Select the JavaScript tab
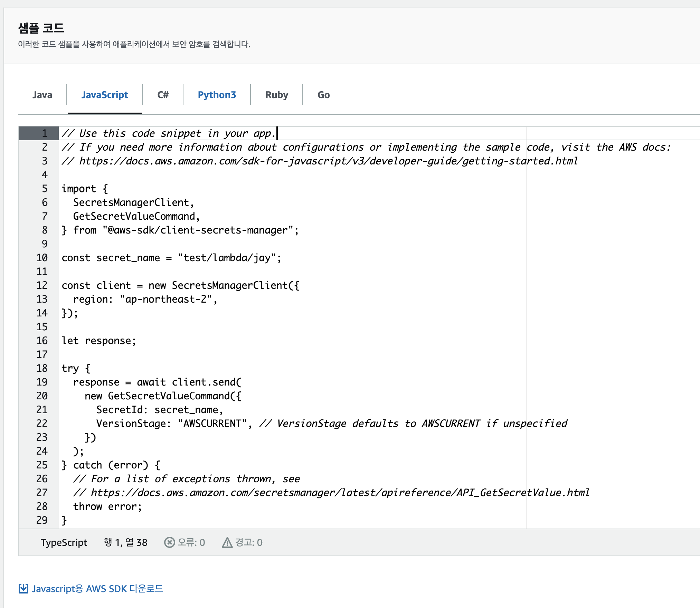 click(x=104, y=95)
